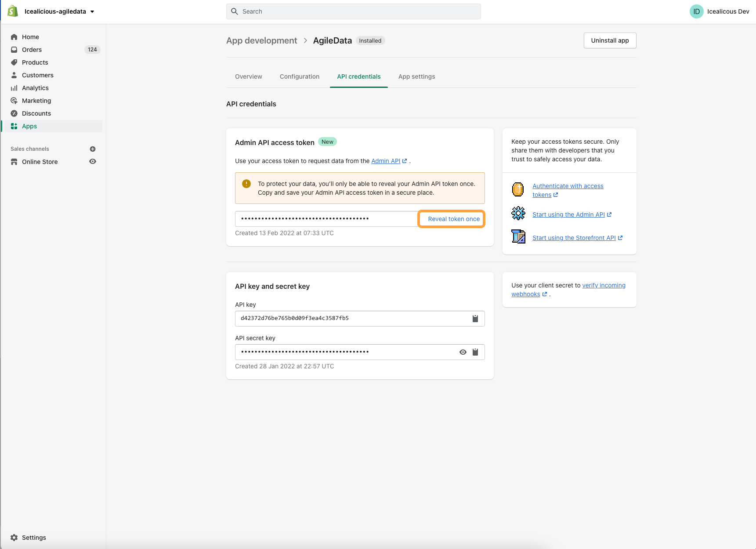Click the masked Admin API token field
Image resolution: width=756 pixels, height=549 pixels.
click(x=326, y=219)
